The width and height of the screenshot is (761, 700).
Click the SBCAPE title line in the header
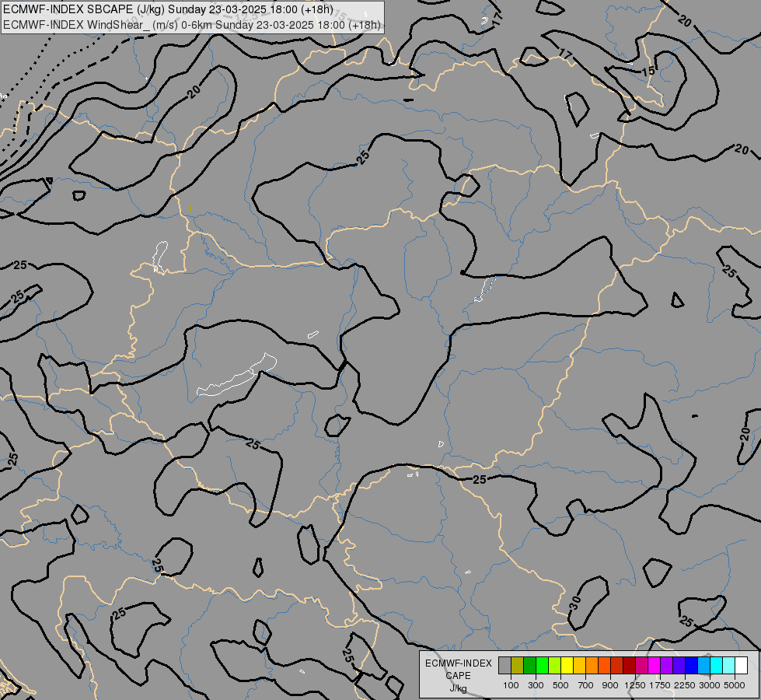tap(168, 9)
